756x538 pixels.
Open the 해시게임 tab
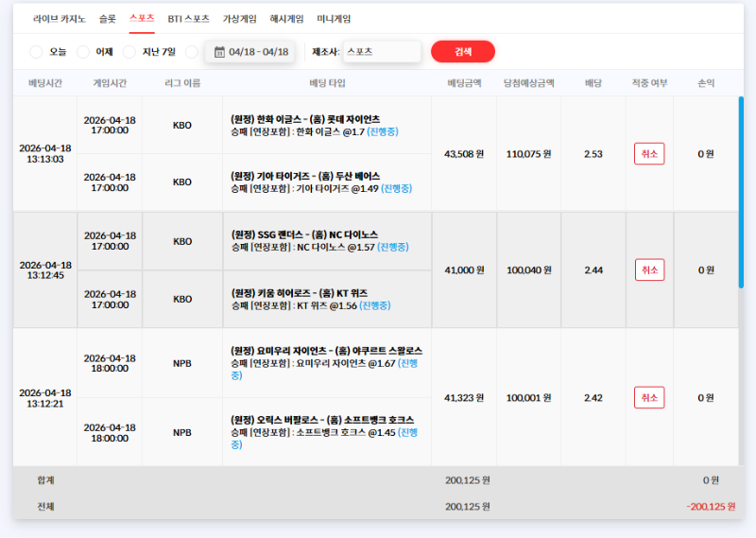(286, 18)
